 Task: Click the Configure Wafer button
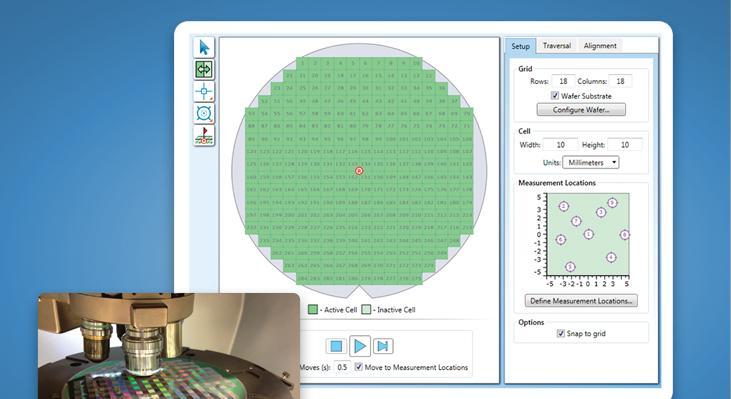pyautogui.click(x=581, y=110)
